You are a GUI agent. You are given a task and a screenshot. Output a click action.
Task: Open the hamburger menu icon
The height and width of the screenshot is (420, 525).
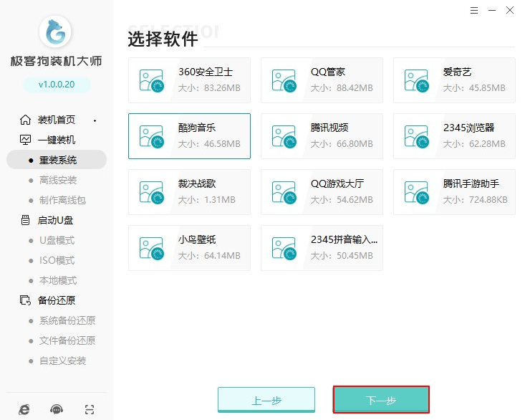tap(473, 10)
